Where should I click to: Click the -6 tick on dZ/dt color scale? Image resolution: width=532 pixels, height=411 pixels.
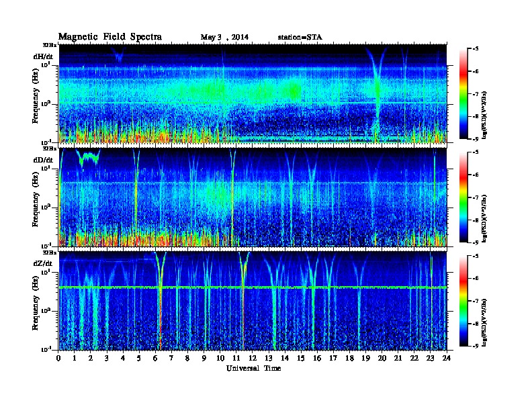[475, 279]
